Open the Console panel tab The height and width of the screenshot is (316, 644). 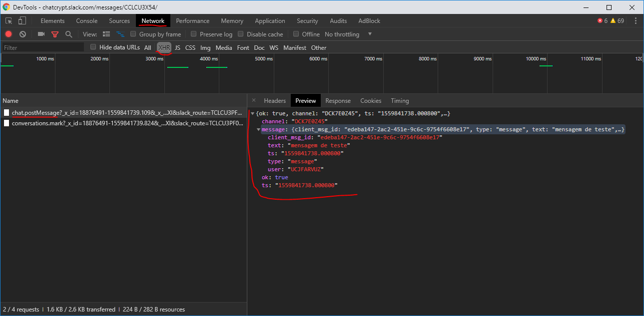click(87, 21)
